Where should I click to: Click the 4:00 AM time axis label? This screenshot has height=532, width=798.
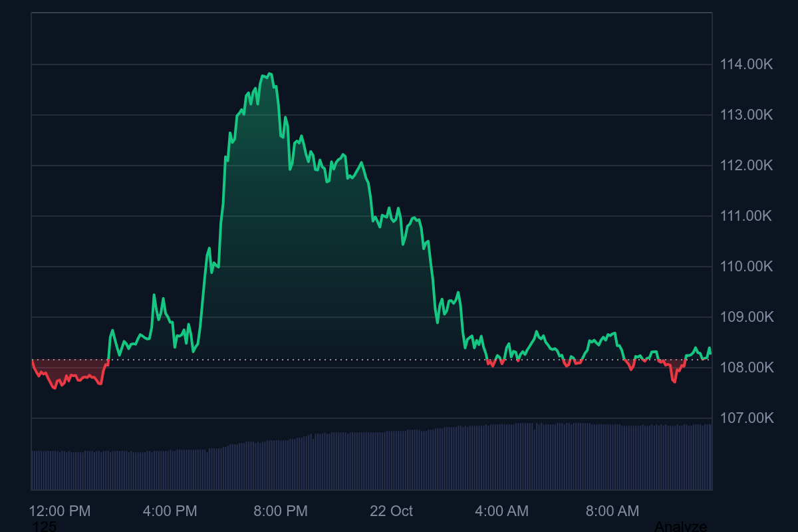coord(501,511)
